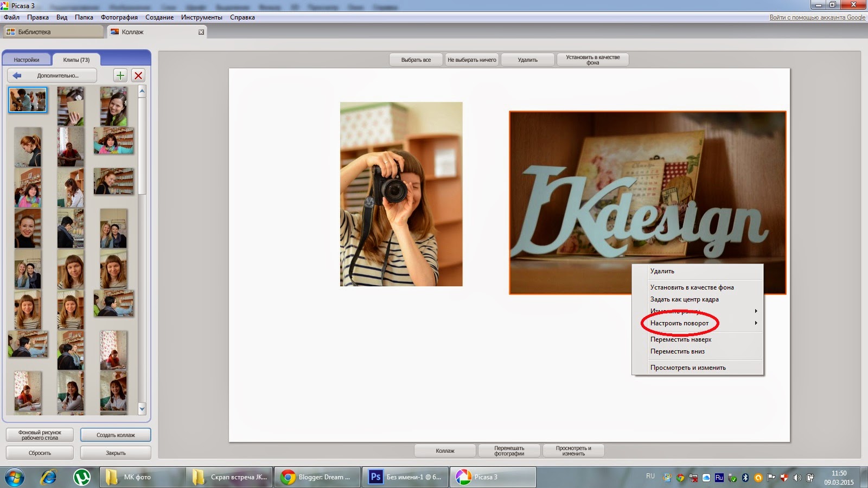The image size is (868, 488).
Task: Click the Коллаж button below the canvas
Action: point(445,451)
